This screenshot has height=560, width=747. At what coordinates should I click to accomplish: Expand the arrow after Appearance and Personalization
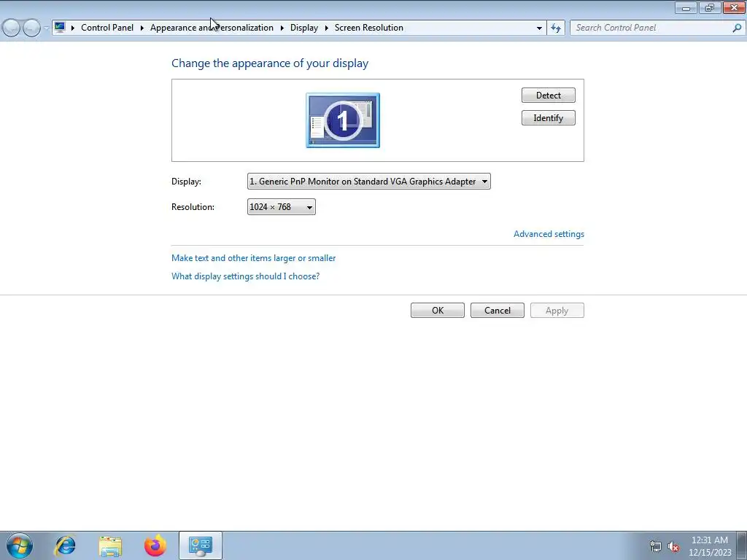(282, 28)
